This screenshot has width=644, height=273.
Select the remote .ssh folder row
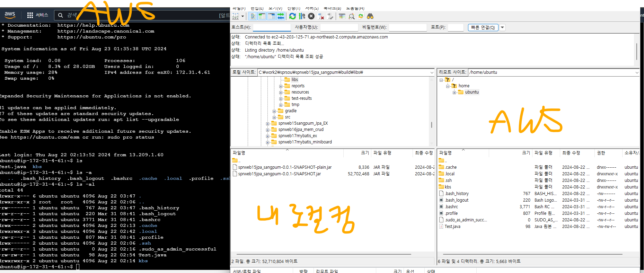(538, 180)
